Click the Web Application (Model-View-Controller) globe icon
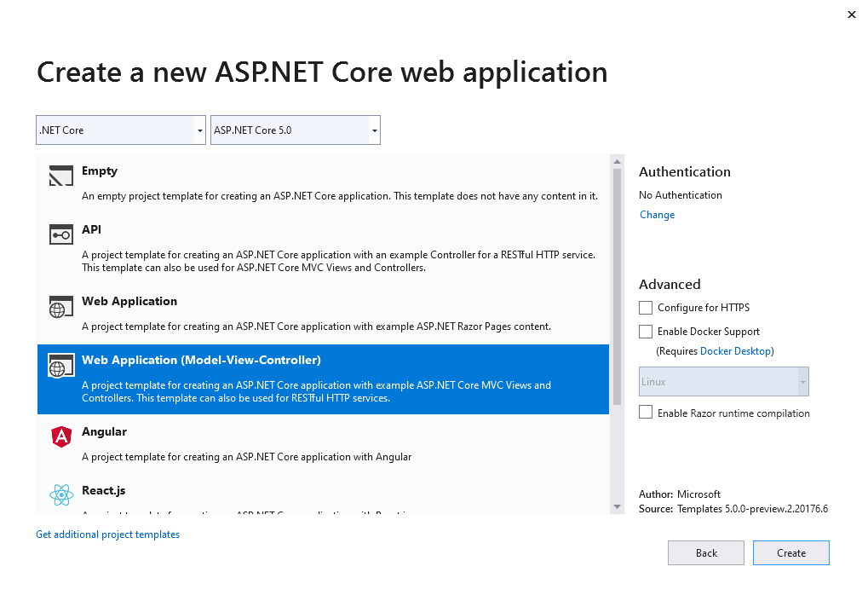 [60, 366]
